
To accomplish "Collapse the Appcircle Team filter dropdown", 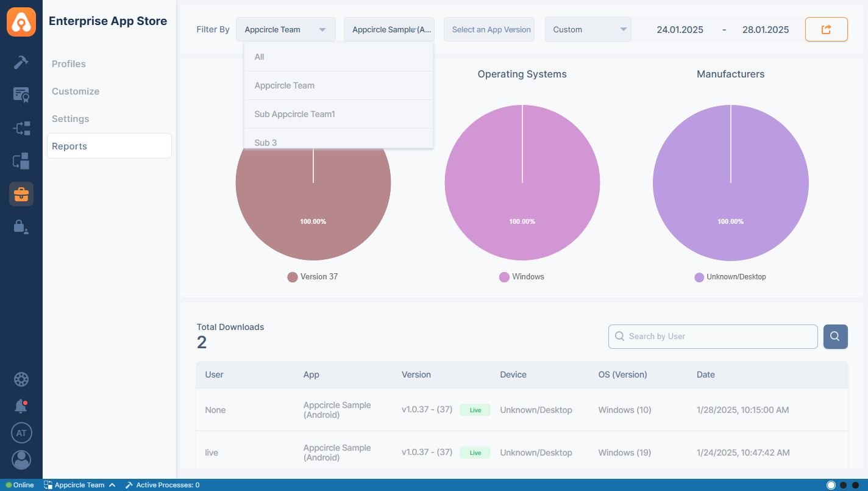I will (286, 29).
